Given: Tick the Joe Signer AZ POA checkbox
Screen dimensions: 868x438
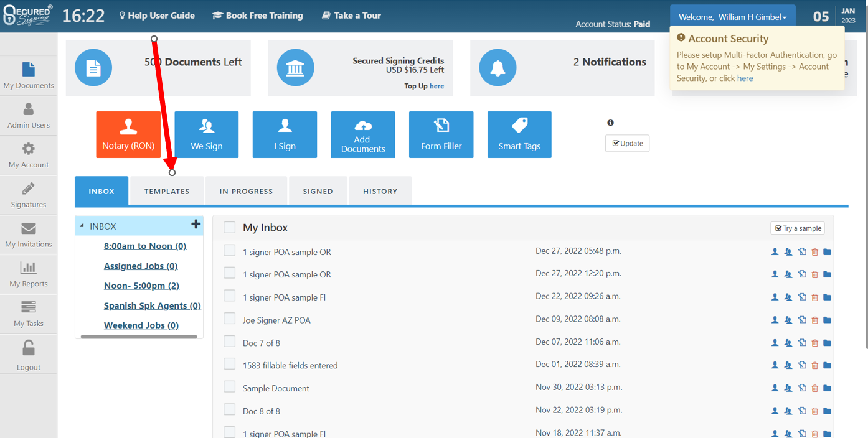Looking at the screenshot, I should point(230,318).
